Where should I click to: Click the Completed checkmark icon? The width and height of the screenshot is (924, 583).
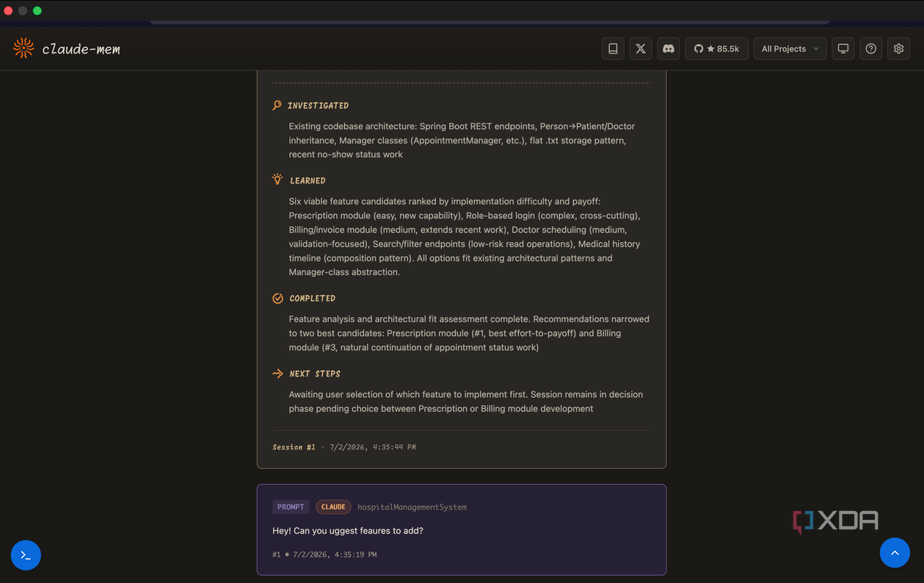click(277, 298)
